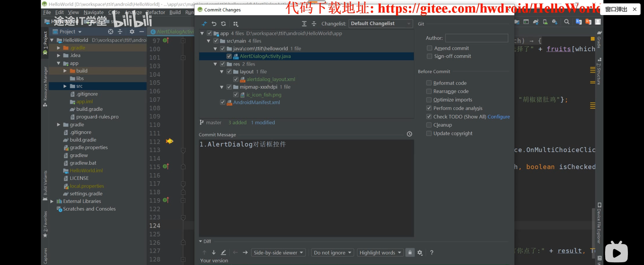This screenshot has height=265, width=644.
Task: Refresh the changes list in Commit dialog
Action: pyautogui.click(x=223, y=24)
